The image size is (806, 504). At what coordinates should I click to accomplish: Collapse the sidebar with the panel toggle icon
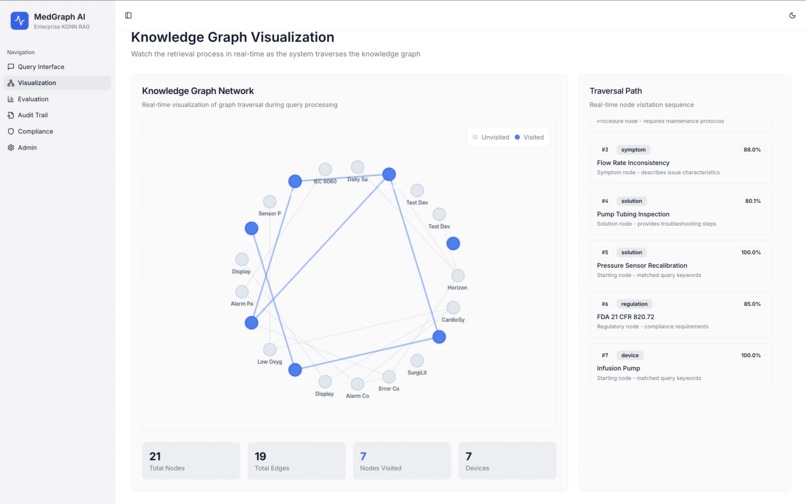(x=129, y=15)
